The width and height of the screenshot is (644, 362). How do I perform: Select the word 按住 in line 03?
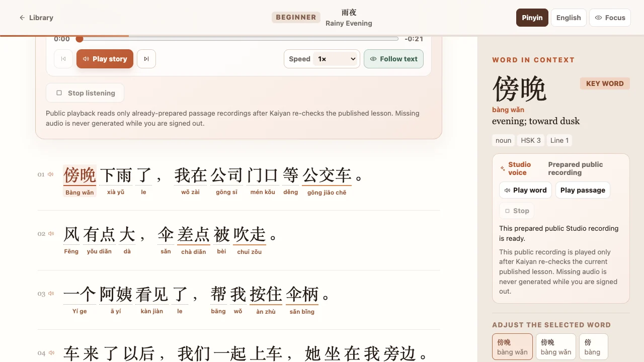266,300
